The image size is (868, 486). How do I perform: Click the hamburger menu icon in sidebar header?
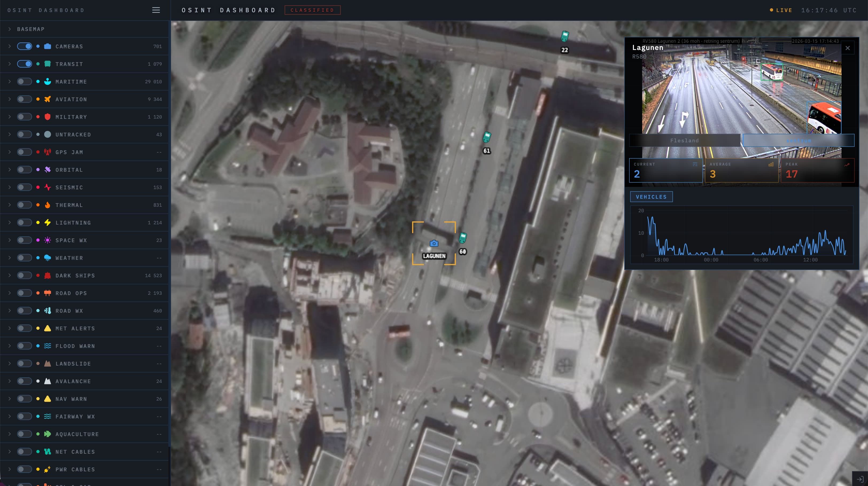(156, 10)
